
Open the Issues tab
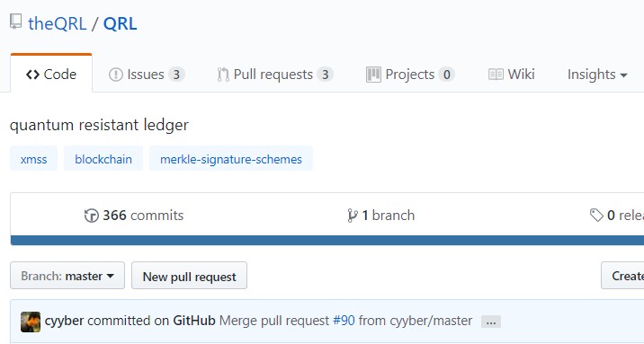(x=147, y=75)
